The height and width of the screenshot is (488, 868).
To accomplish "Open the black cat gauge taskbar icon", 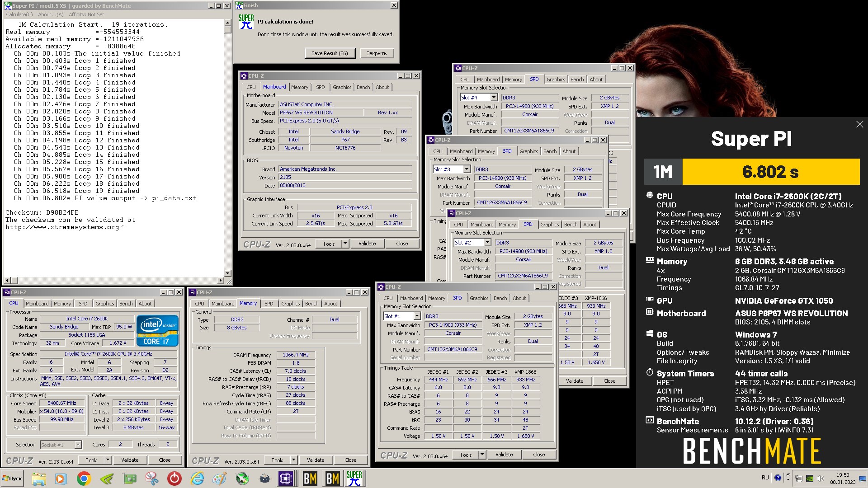I will point(265,479).
